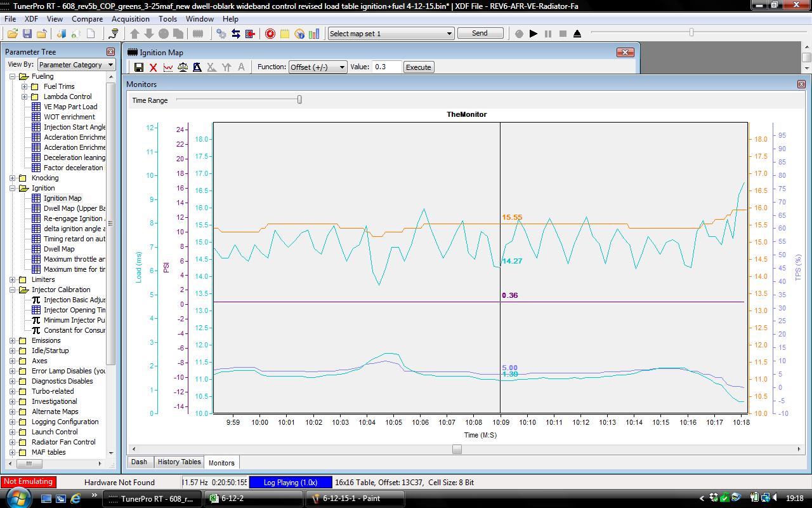Select Dwell Map in the Ignition folder
Viewport: 812px width, 508px height.
tap(58, 249)
